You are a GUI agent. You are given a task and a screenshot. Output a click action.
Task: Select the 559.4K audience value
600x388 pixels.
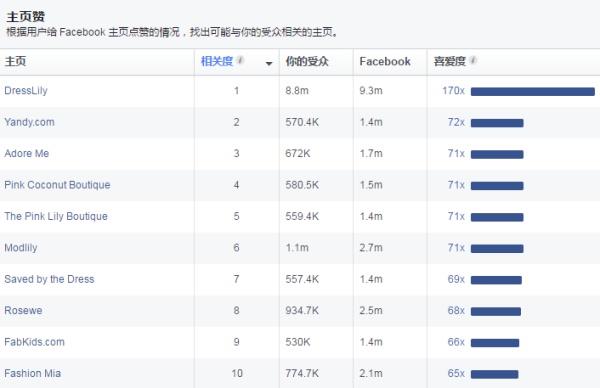coord(302,216)
